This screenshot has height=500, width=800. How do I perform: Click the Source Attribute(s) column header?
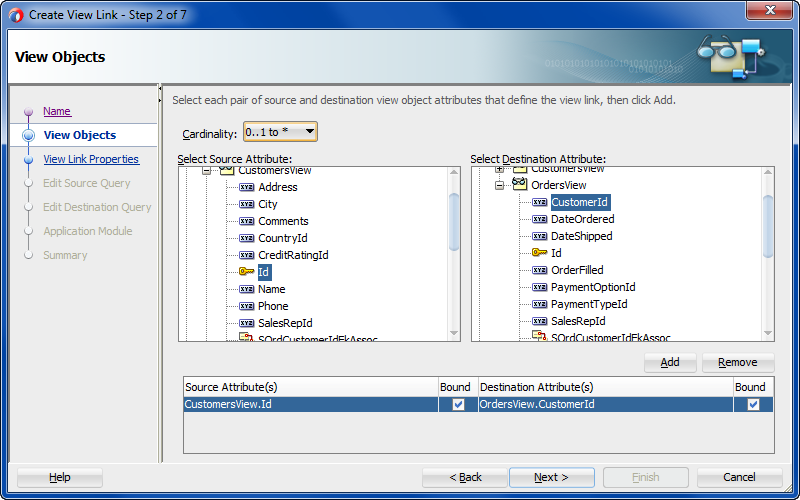pyautogui.click(x=311, y=387)
